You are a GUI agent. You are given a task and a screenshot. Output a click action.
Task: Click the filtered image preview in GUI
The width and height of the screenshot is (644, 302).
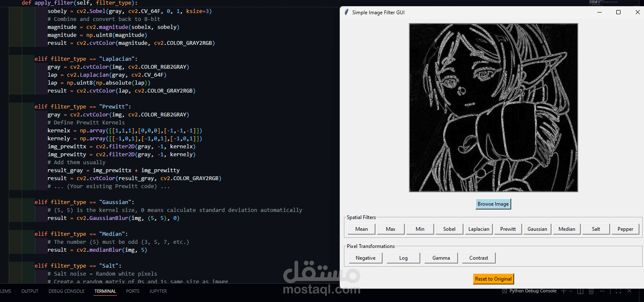tap(493, 108)
